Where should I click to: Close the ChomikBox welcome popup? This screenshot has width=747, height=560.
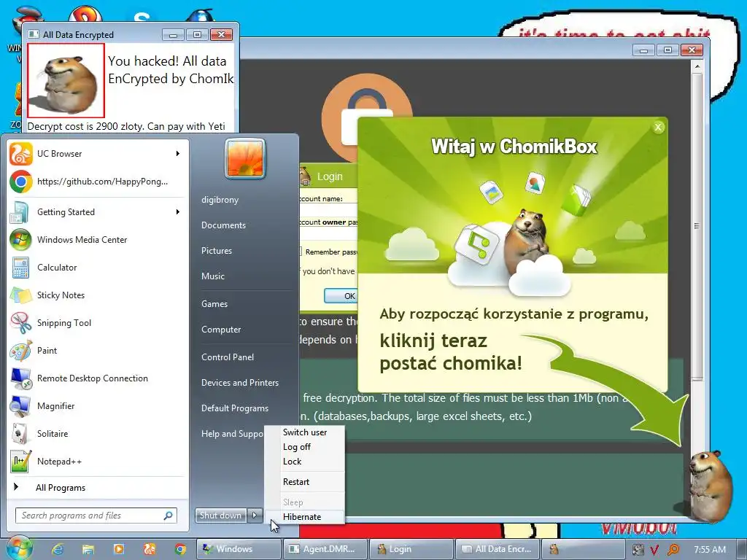658,127
